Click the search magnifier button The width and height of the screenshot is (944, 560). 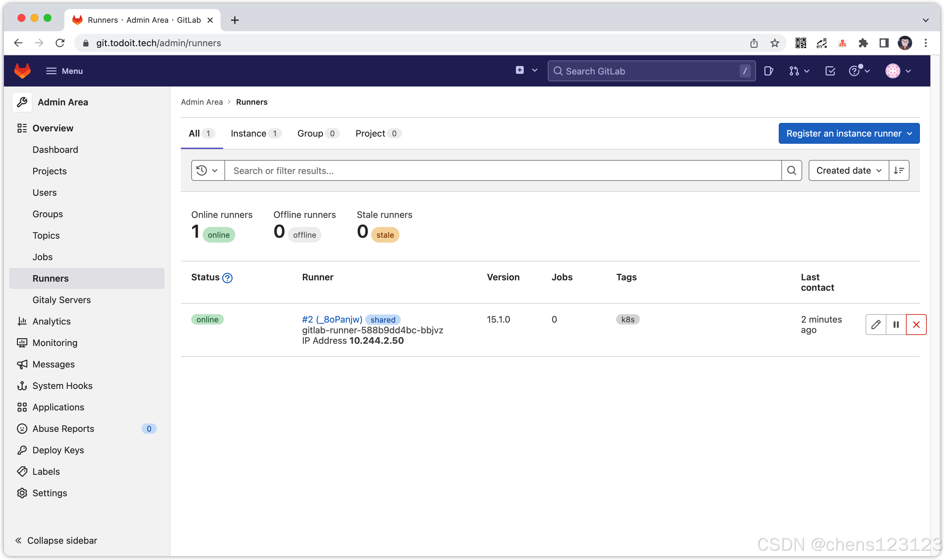[791, 170]
